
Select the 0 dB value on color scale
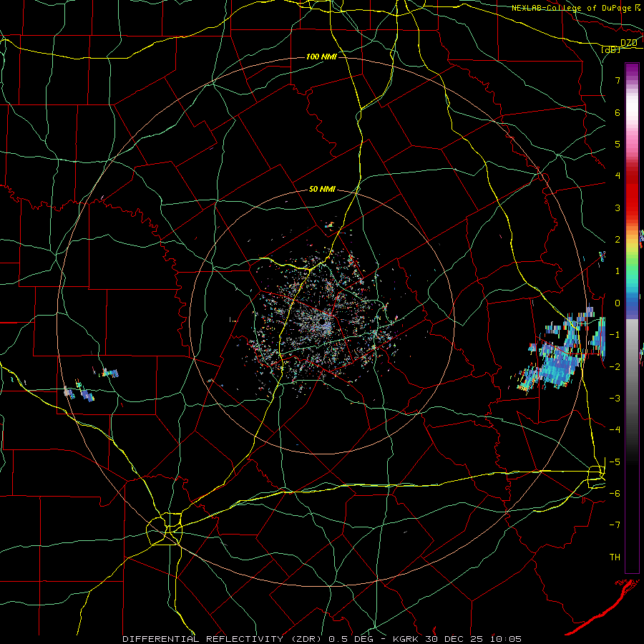(x=618, y=303)
